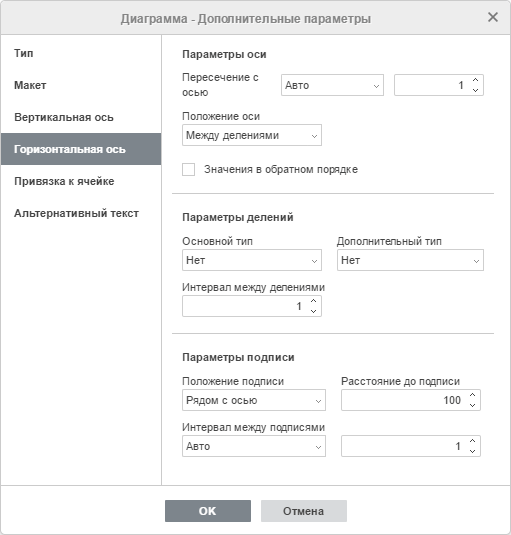The height and width of the screenshot is (535, 511).
Task: Click the 'Отмена' button
Action: [x=304, y=511]
